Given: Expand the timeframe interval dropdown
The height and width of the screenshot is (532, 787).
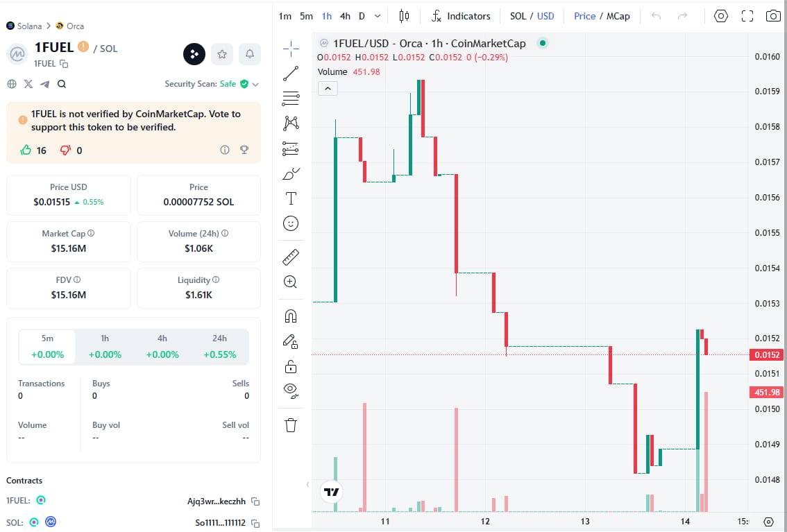Looking at the screenshot, I should (x=378, y=16).
